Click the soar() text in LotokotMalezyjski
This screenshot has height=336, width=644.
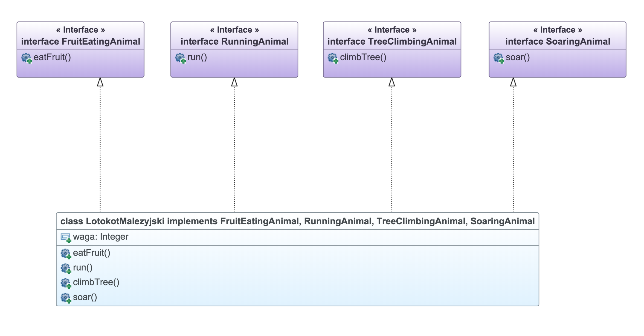point(85,297)
